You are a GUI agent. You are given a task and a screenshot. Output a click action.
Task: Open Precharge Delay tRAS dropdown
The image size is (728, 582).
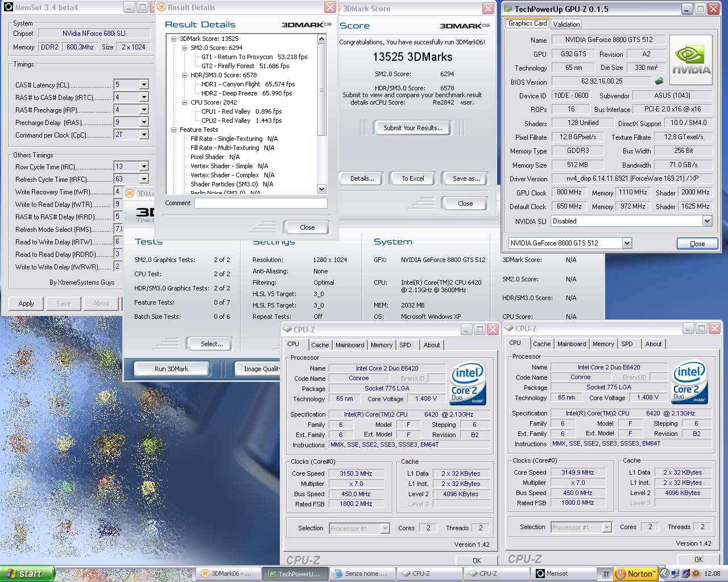144,122
